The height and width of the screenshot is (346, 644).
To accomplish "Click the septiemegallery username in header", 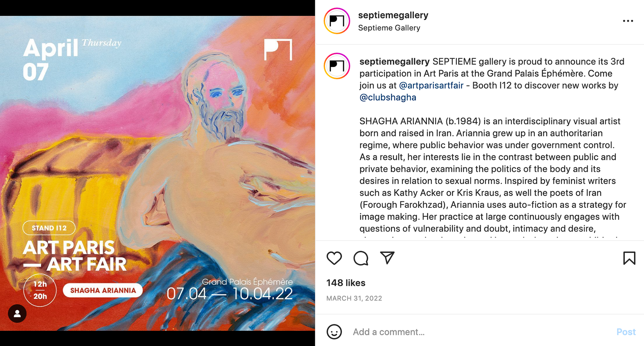I will click(393, 15).
